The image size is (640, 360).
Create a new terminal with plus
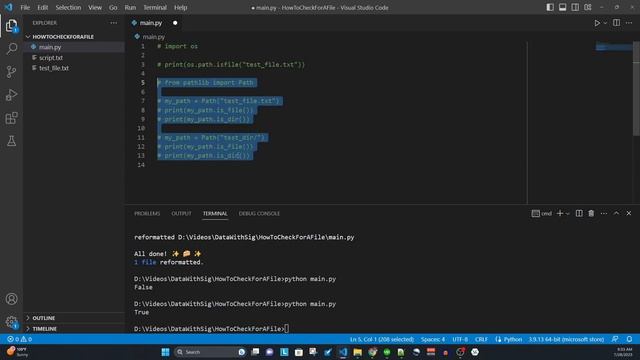pyautogui.click(x=560, y=213)
